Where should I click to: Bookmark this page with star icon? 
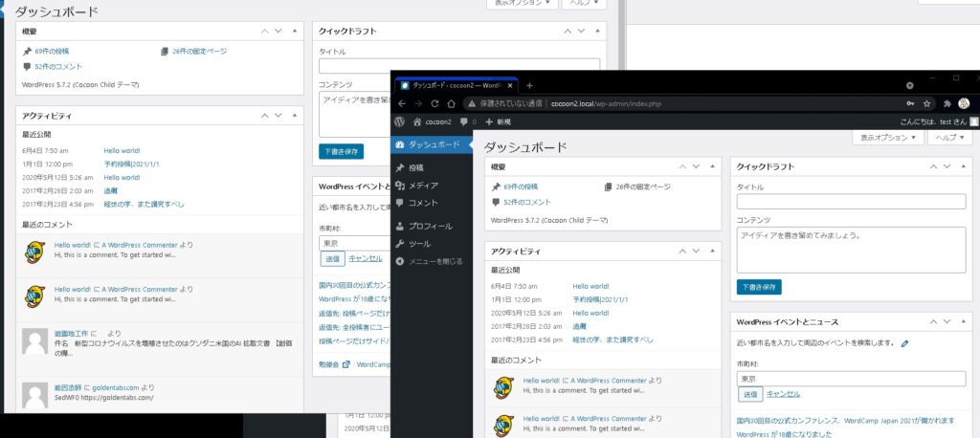pos(927,103)
